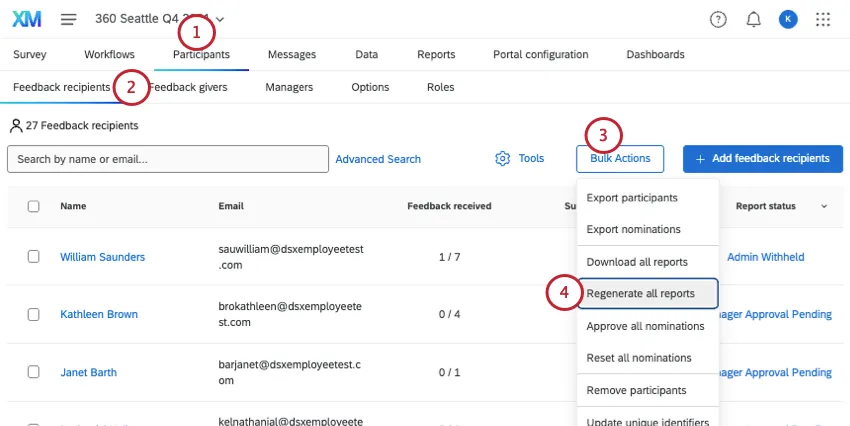Click the 1 / 7 feedback count
This screenshot has width=850, height=426.
(x=449, y=257)
